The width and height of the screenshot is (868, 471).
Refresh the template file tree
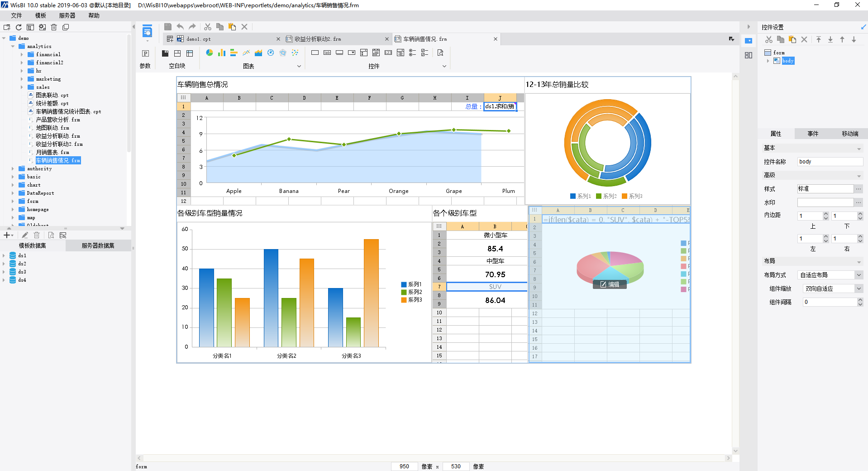19,27
